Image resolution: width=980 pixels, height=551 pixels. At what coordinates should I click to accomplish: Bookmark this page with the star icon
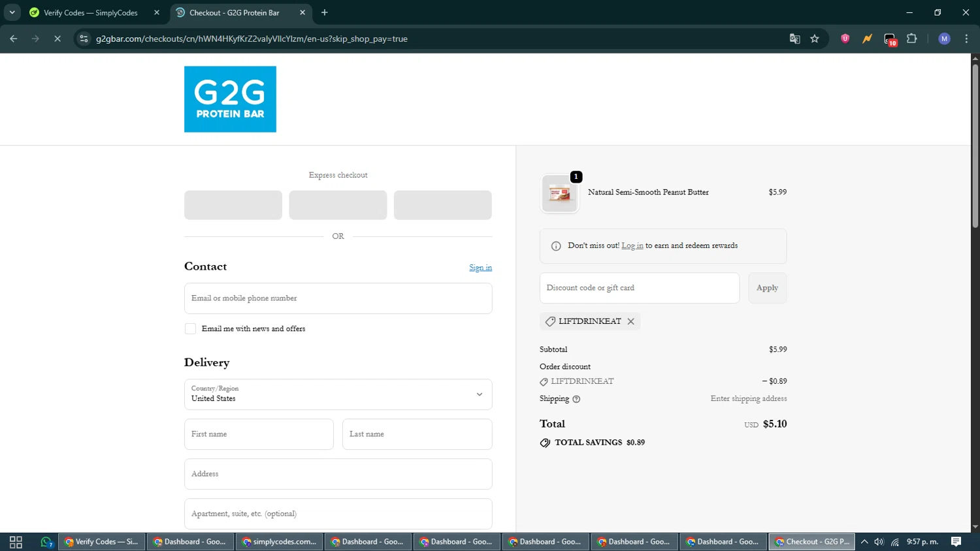click(815, 39)
